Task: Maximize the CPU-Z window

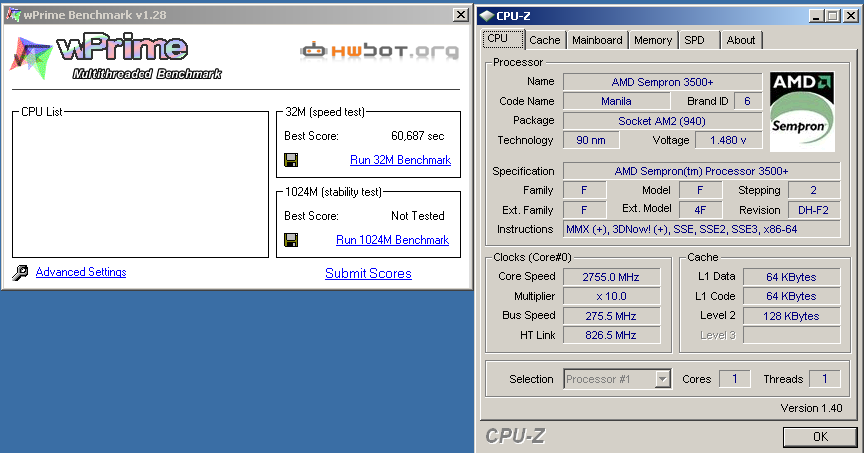Action: point(833,16)
